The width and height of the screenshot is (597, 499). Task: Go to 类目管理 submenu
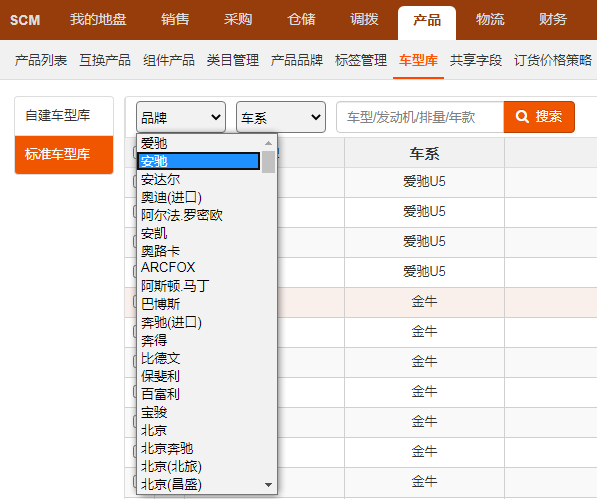click(233, 60)
